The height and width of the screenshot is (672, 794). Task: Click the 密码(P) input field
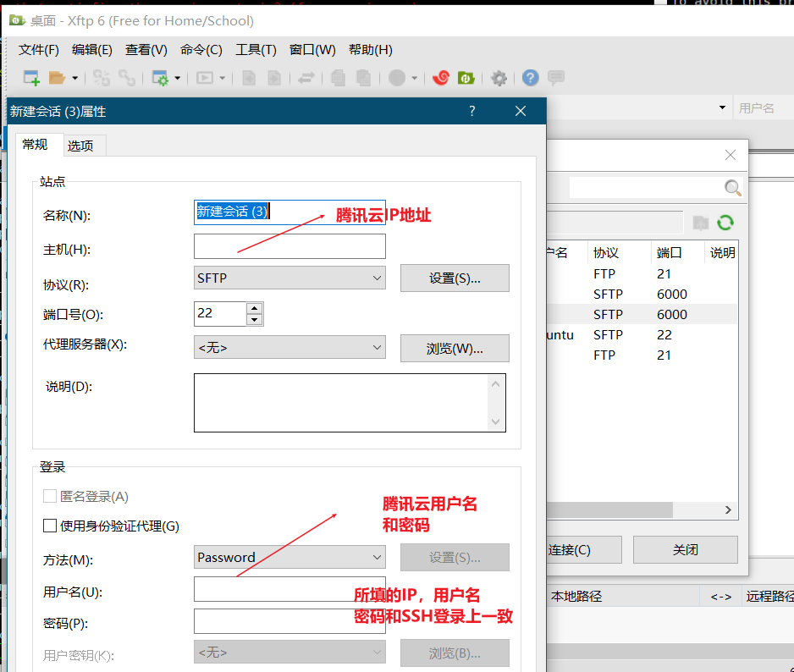pos(289,621)
